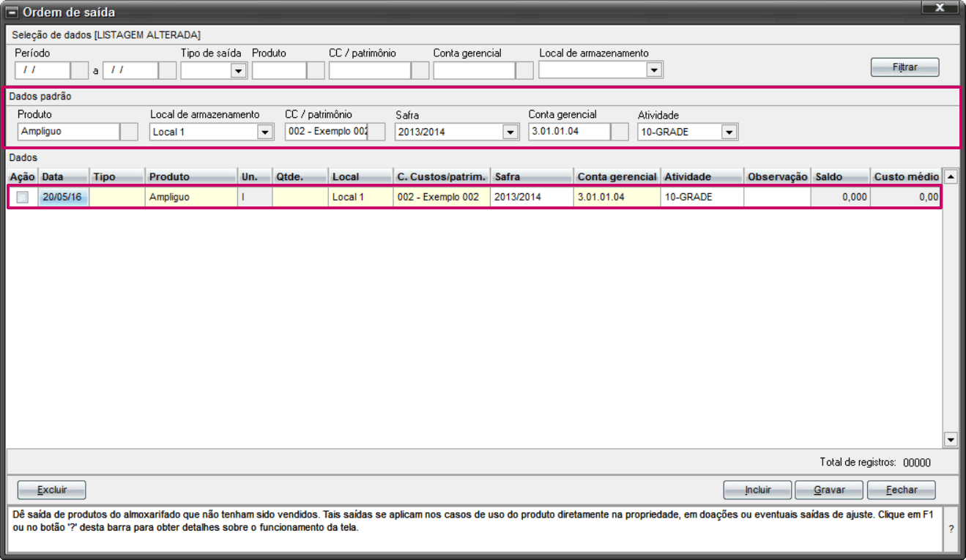Open calendar picker for Período start date
This screenshot has width=966, height=560.
tap(80, 70)
